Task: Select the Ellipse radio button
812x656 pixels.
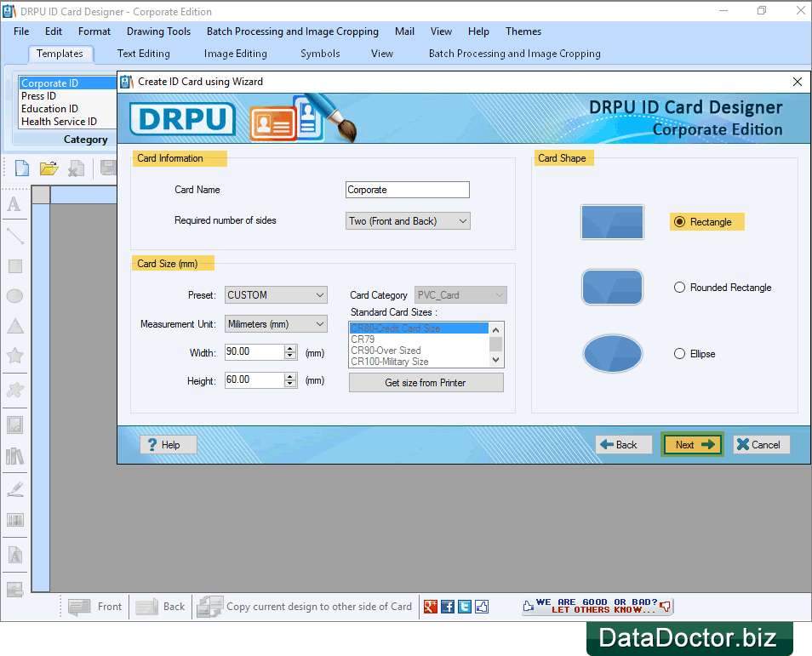Action: [x=679, y=354]
